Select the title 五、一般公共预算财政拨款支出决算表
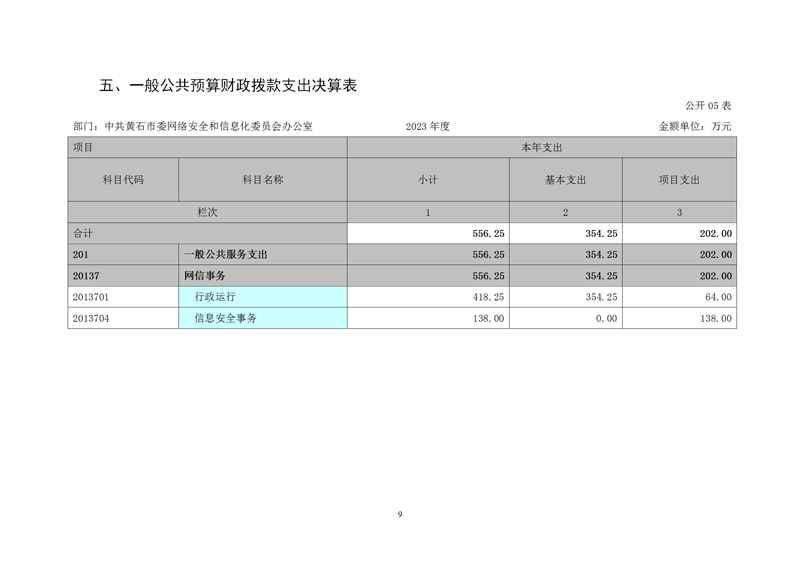This screenshot has width=800, height=566. tap(228, 86)
